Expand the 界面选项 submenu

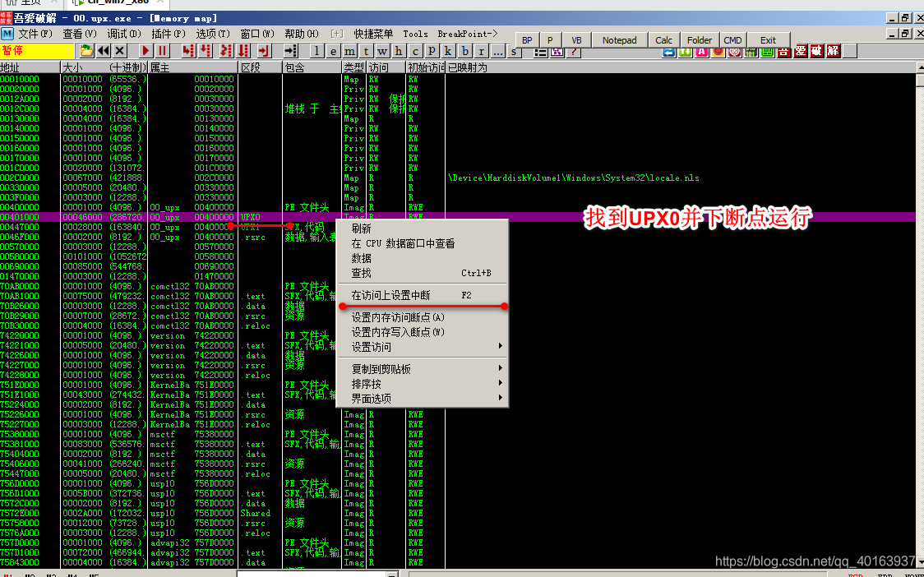pyautogui.click(x=422, y=399)
